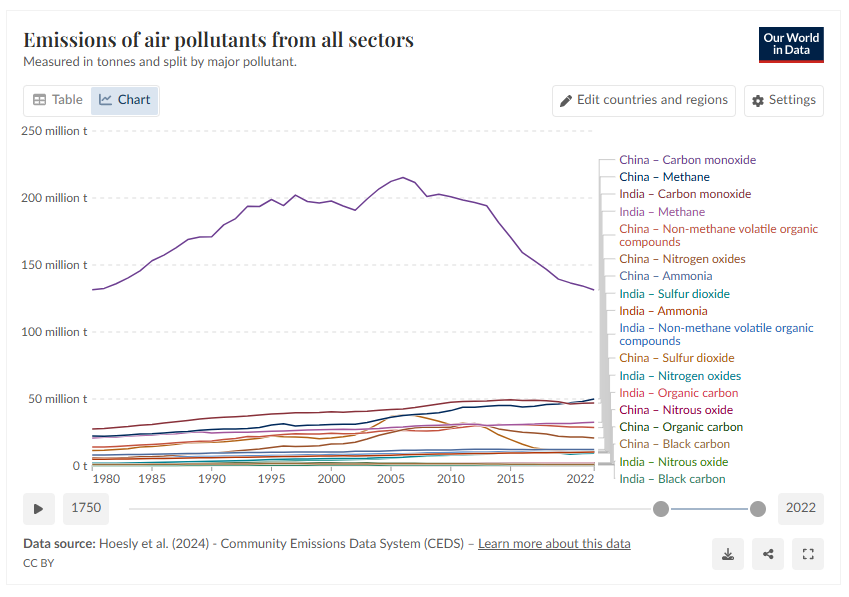Click the left handle of the time slider
Image resolution: width=849 pixels, height=597 pixels.
point(661,509)
